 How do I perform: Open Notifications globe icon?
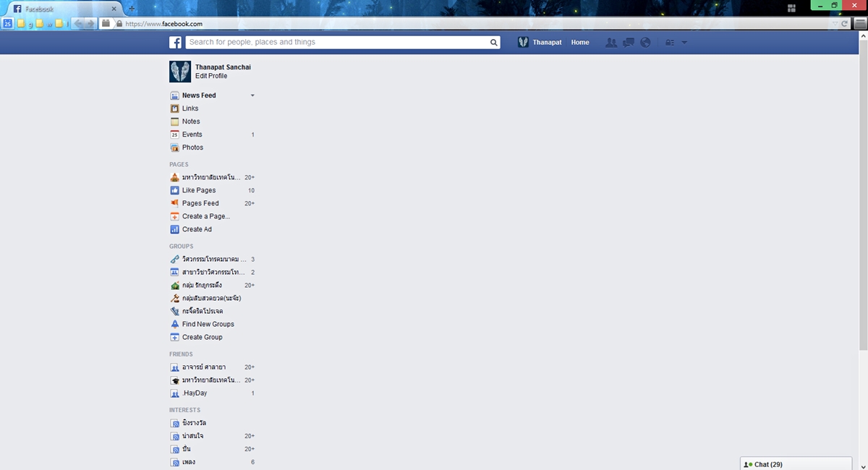click(x=645, y=43)
